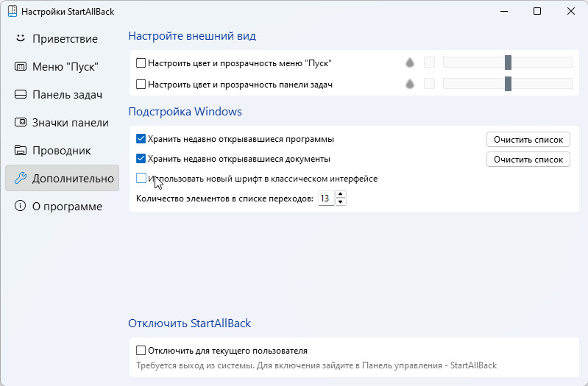Enable Настроить цвет и прозрачность панели задач

point(141,85)
